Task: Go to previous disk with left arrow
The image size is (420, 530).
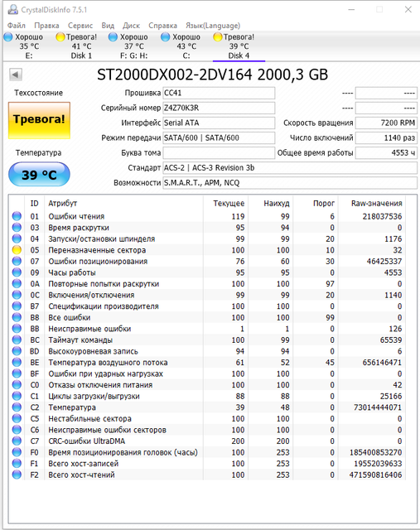Action: [x=16, y=75]
